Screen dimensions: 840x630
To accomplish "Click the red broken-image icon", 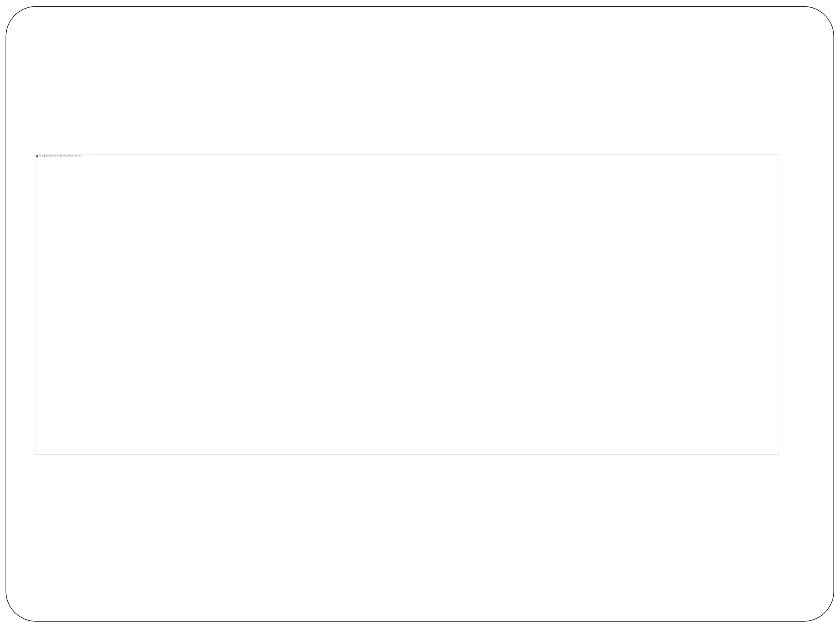I will tap(37, 156).
